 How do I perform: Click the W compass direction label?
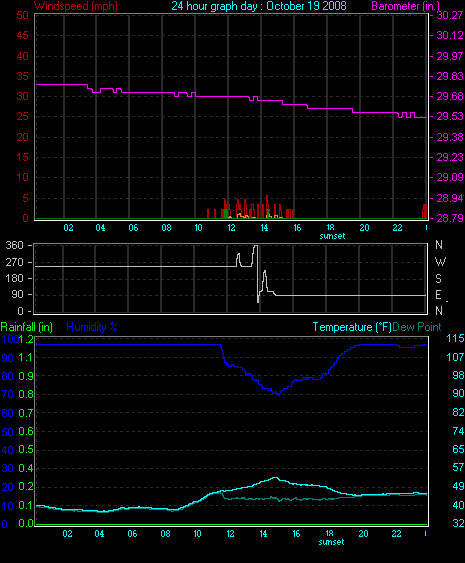tap(440, 262)
